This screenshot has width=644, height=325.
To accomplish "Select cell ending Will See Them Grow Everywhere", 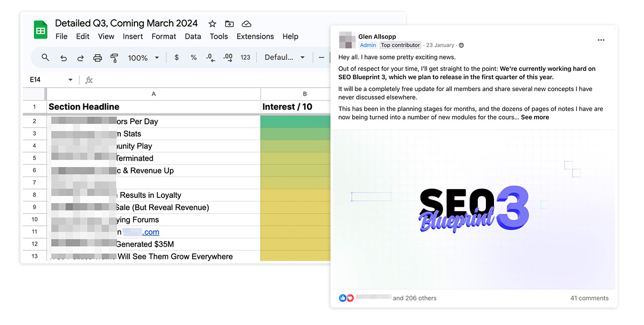I will [x=154, y=256].
